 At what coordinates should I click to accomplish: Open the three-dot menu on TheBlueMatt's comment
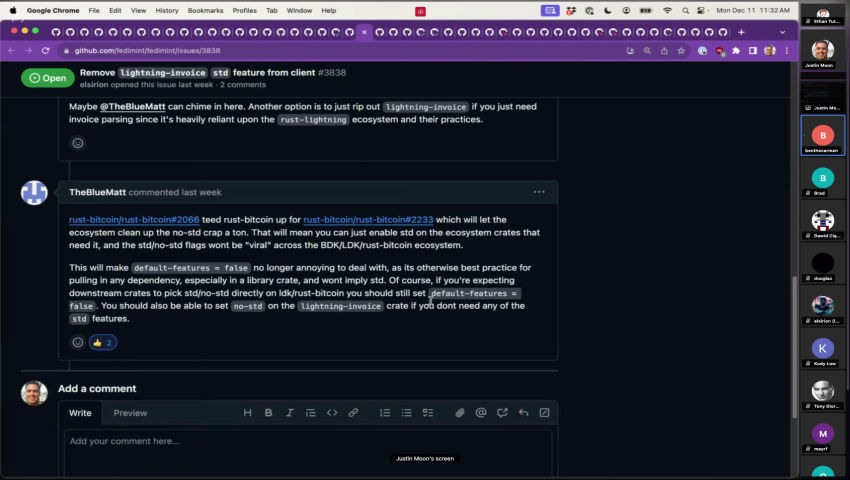click(x=539, y=192)
